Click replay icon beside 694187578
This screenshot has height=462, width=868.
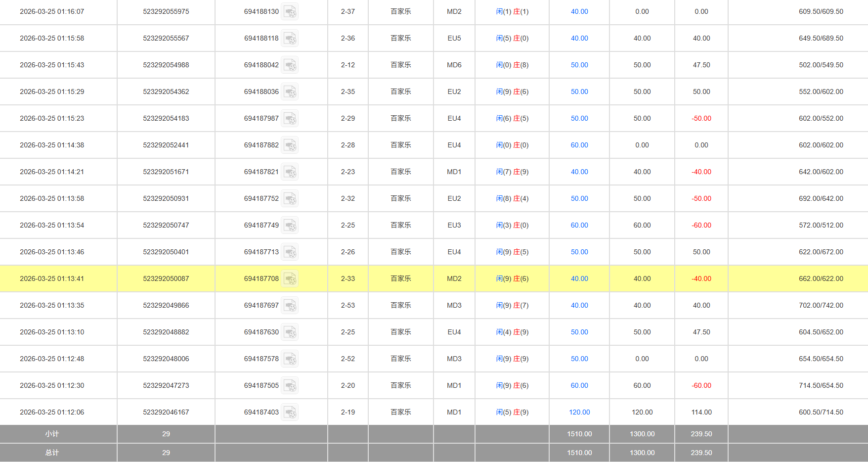point(290,359)
